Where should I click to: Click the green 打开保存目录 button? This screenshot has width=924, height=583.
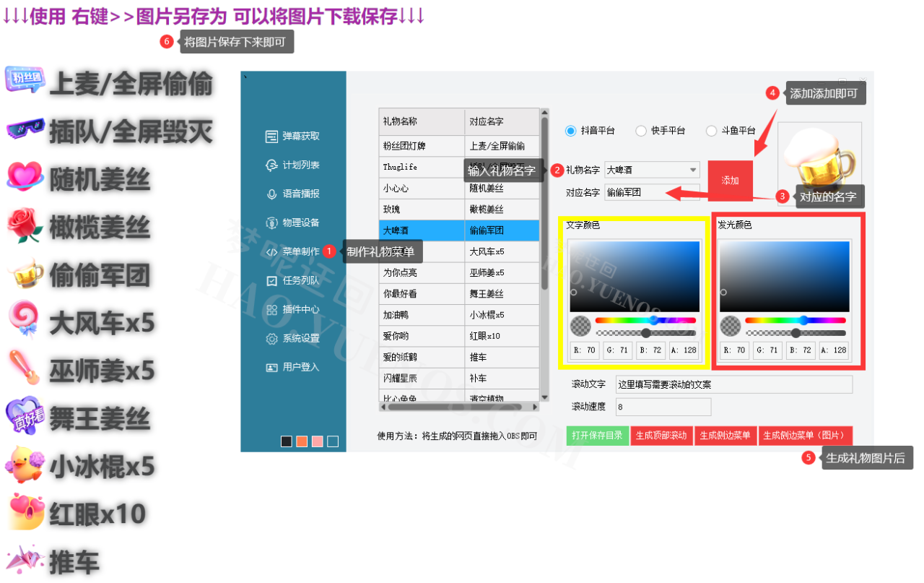(x=597, y=436)
